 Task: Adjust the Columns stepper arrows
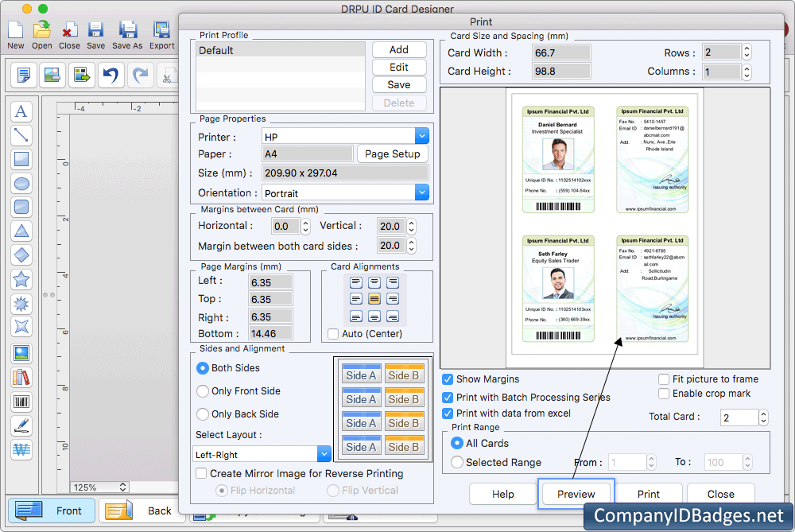coord(747,72)
